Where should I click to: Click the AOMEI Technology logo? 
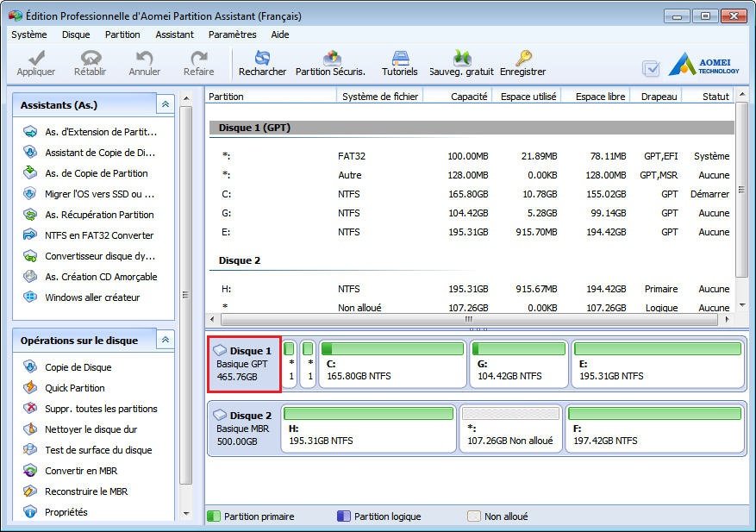pos(703,64)
